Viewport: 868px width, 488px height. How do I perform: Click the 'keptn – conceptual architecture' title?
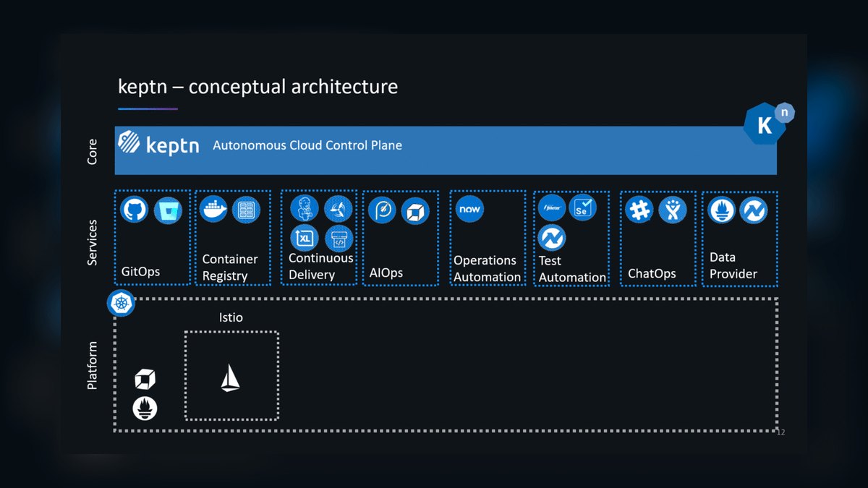[258, 87]
